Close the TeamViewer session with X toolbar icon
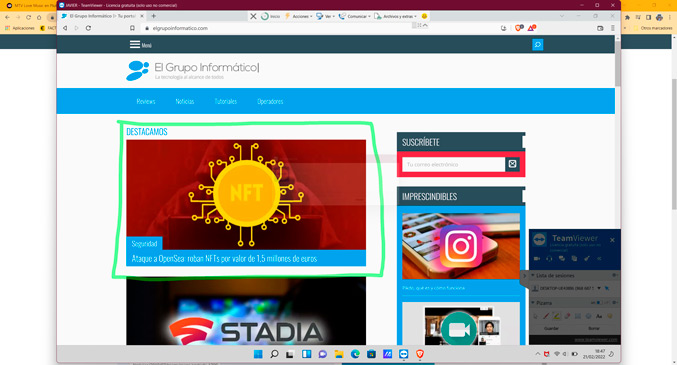Viewport: 677px width, 365px height. (253, 16)
